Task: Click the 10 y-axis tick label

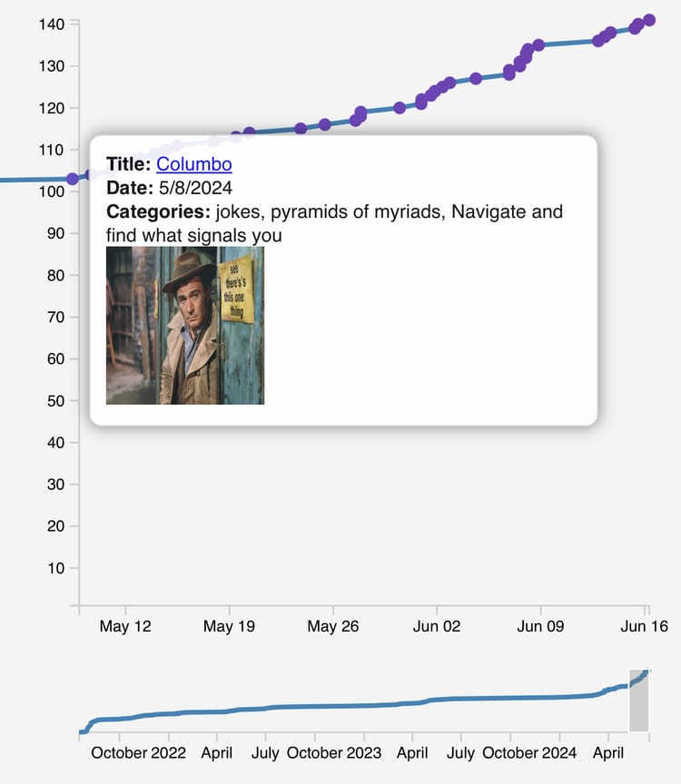Action: pos(56,568)
